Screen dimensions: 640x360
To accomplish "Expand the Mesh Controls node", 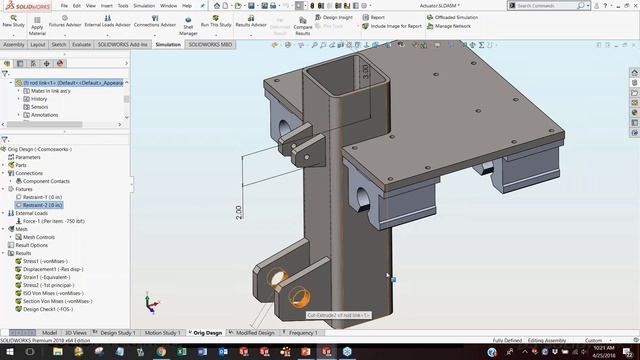I will (x=11, y=237).
